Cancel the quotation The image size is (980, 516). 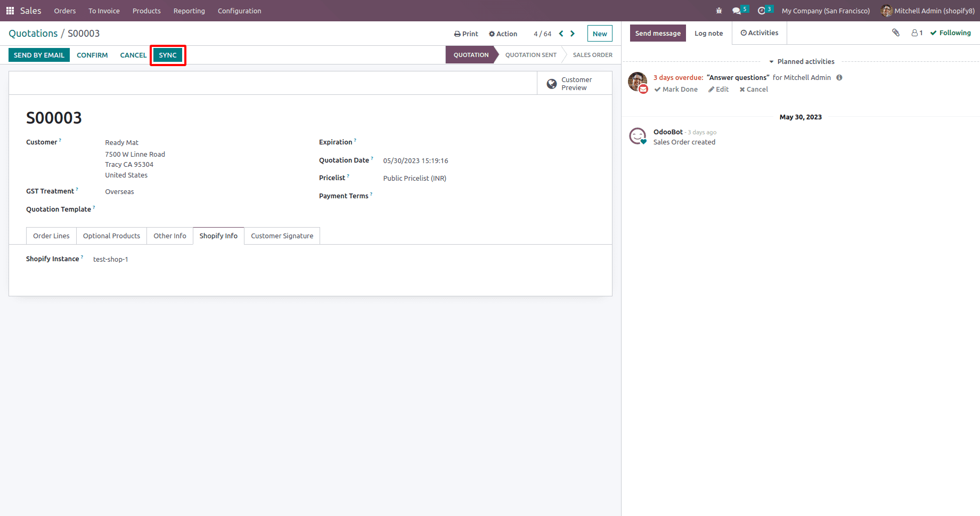tap(133, 55)
